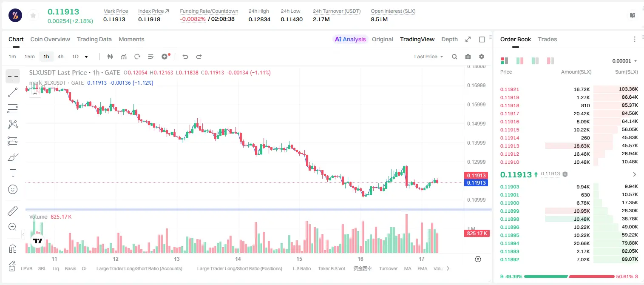Toggle the chart layout square icon
644x285 pixels.
pyautogui.click(x=482, y=39)
